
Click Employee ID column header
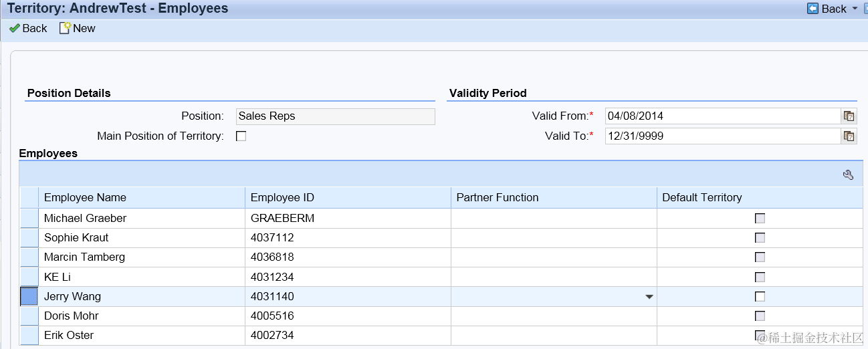click(348, 197)
